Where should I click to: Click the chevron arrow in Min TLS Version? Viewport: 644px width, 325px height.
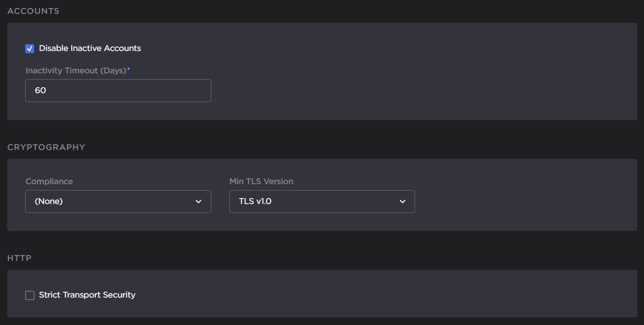click(402, 201)
